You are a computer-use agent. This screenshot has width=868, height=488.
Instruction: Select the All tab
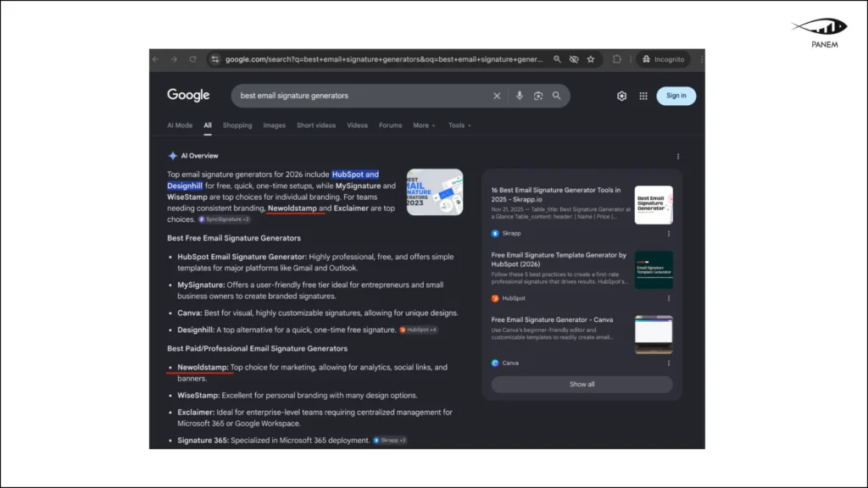[208, 125]
